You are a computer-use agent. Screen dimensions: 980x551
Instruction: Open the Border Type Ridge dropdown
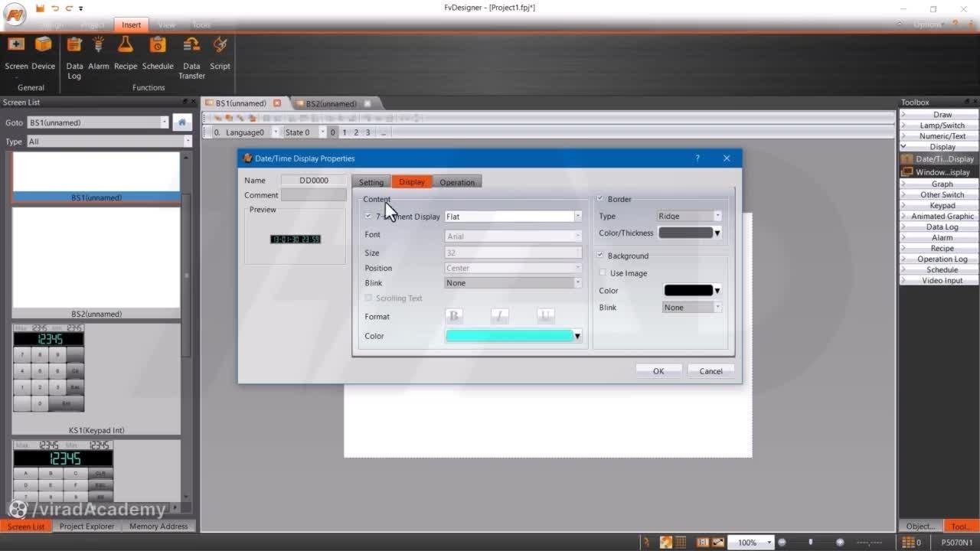coord(690,217)
